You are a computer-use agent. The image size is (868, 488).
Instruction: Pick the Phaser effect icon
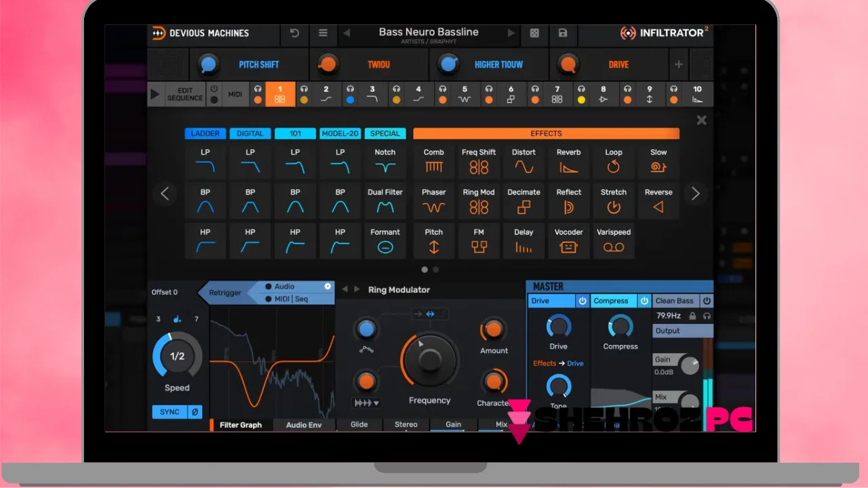[x=434, y=207]
